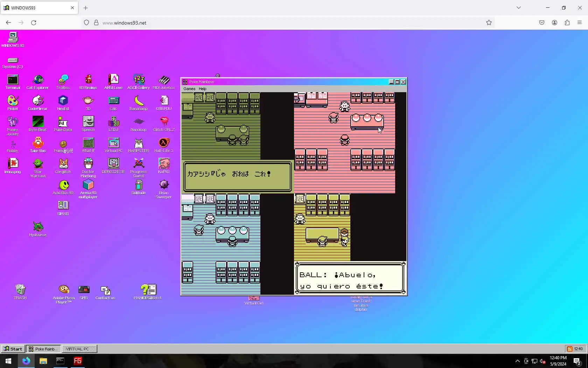Open the Bananamp music player icon
The height and width of the screenshot is (368, 588).
pyautogui.click(x=139, y=103)
